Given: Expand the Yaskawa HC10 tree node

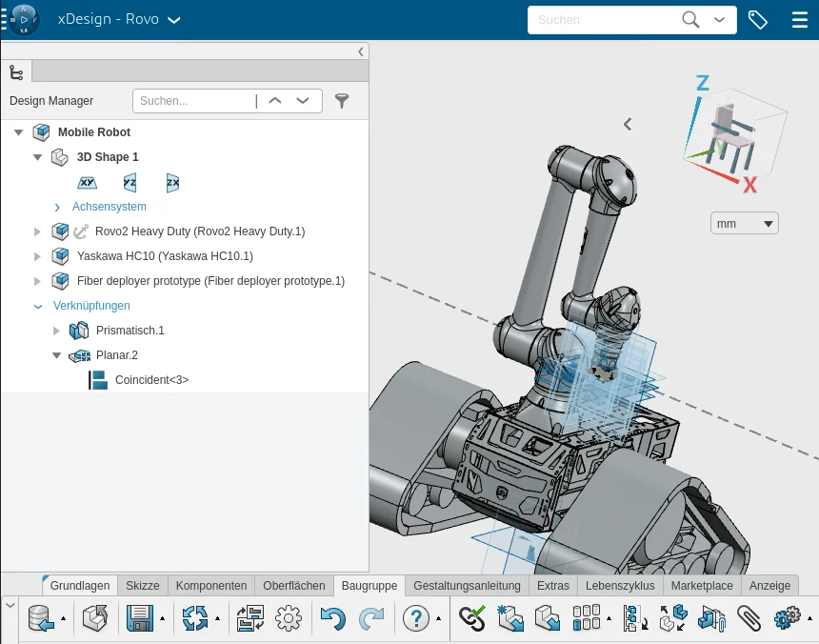Looking at the screenshot, I should pos(38,256).
